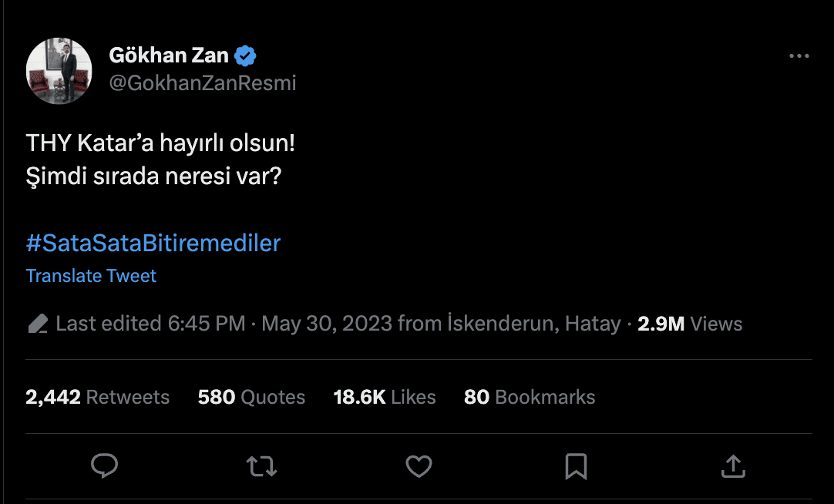Click the retweet arrows icon
This screenshot has width=834, height=504.
(x=261, y=465)
